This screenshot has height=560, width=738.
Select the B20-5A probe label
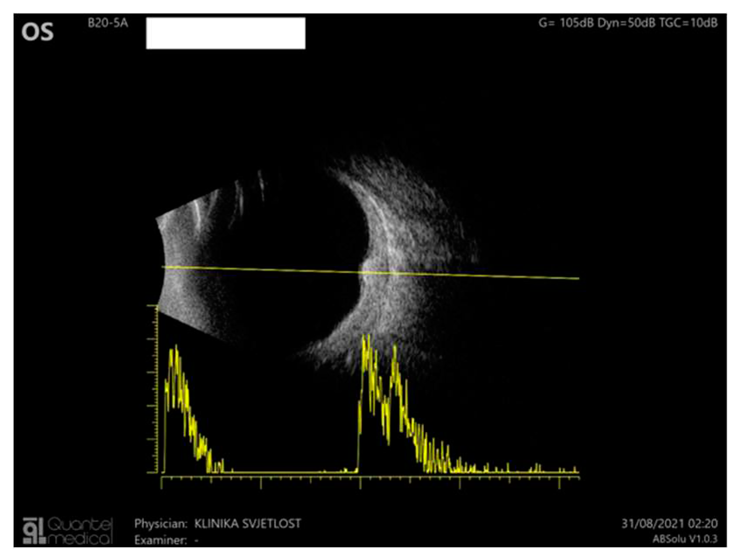click(107, 23)
